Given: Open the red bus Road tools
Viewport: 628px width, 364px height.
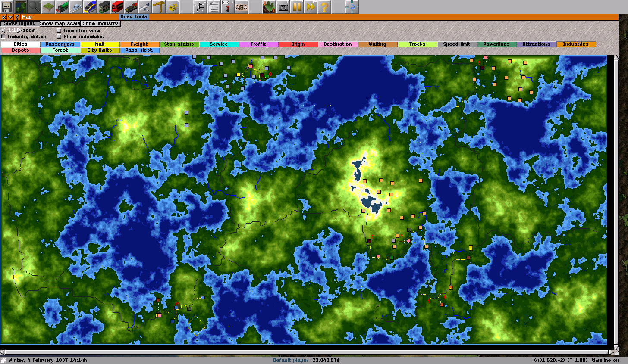Looking at the screenshot, I should pyautogui.click(x=117, y=7).
